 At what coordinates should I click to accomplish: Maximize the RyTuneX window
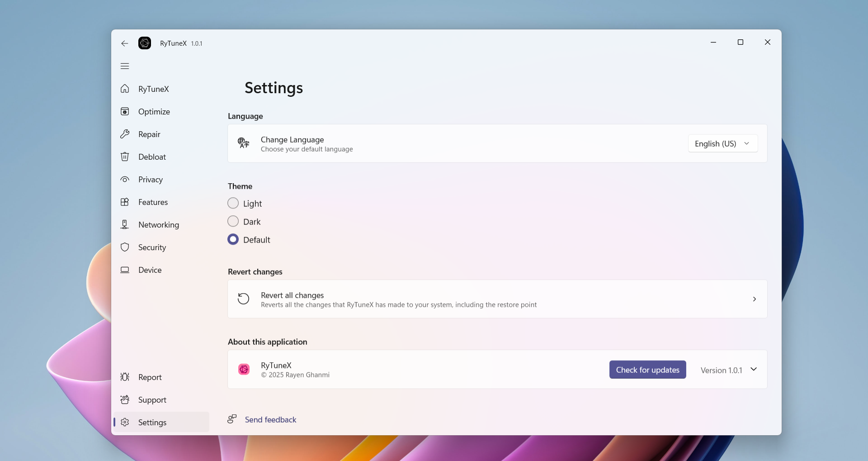click(741, 42)
